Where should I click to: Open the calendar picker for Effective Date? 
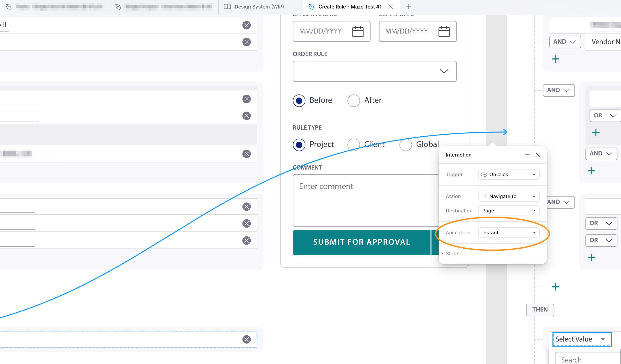click(358, 31)
